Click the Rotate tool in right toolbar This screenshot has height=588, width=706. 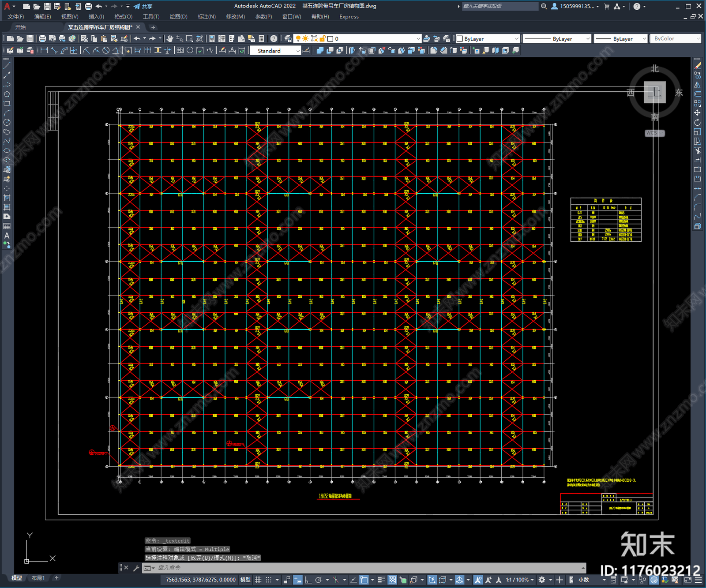(697, 122)
